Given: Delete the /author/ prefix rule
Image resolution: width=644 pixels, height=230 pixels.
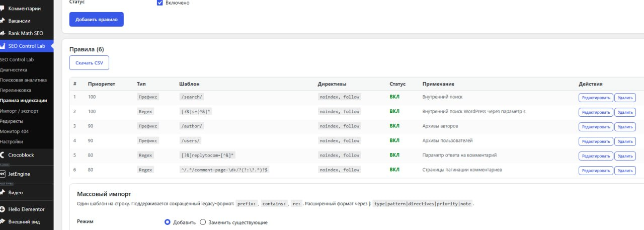Looking at the screenshot, I should tap(625, 127).
